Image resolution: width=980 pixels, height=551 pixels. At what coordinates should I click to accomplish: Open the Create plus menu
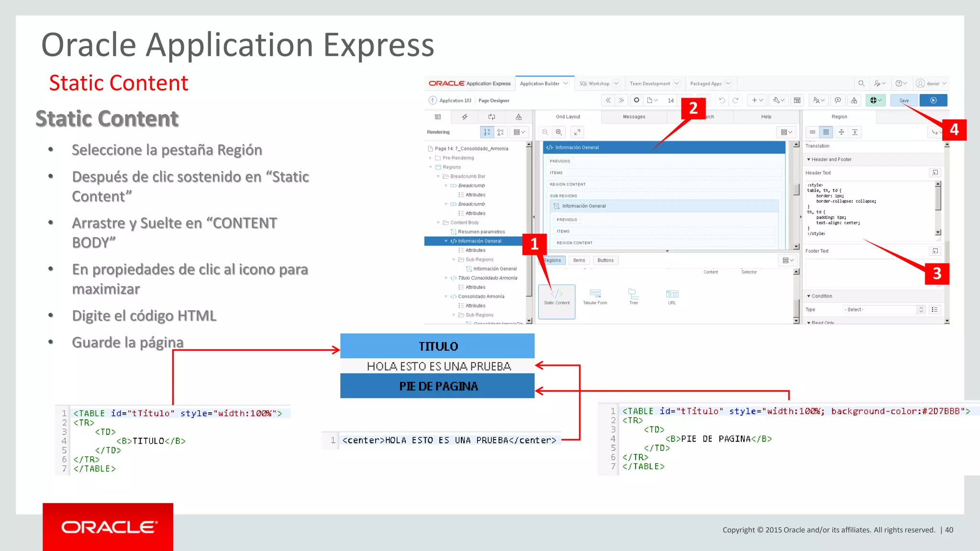(757, 100)
